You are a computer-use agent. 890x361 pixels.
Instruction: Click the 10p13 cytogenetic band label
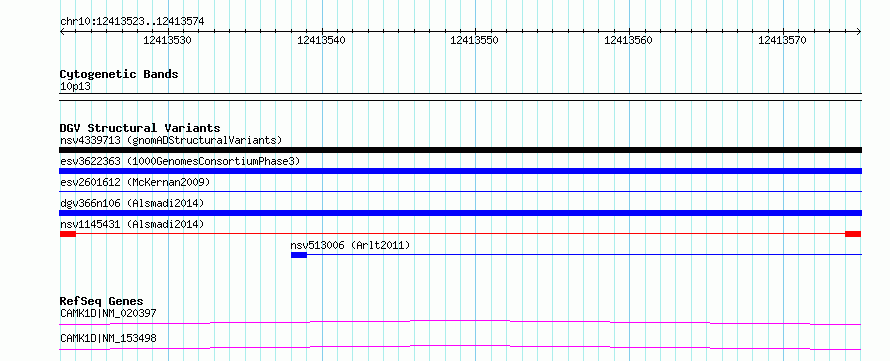75,86
